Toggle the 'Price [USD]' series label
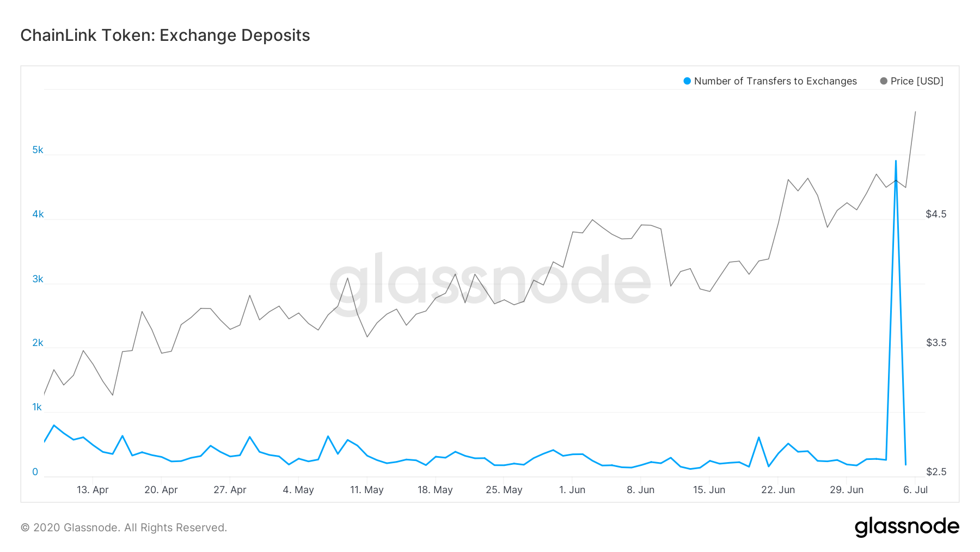Screen dimensions: 980x552 click(x=917, y=81)
